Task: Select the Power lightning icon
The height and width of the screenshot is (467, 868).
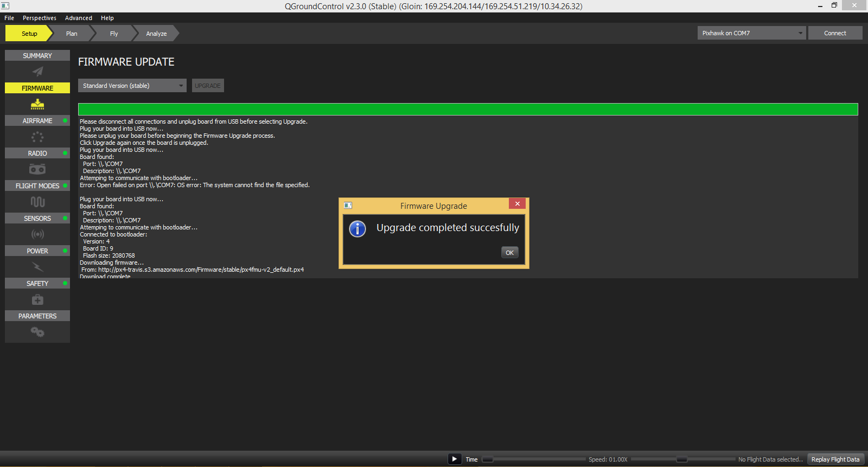Action: pyautogui.click(x=37, y=267)
